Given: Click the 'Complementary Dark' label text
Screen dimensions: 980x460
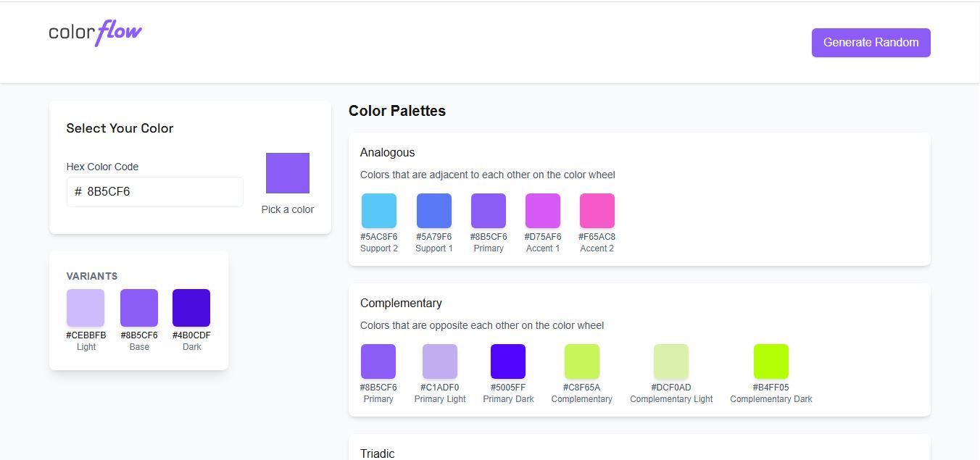Looking at the screenshot, I should [x=771, y=399].
